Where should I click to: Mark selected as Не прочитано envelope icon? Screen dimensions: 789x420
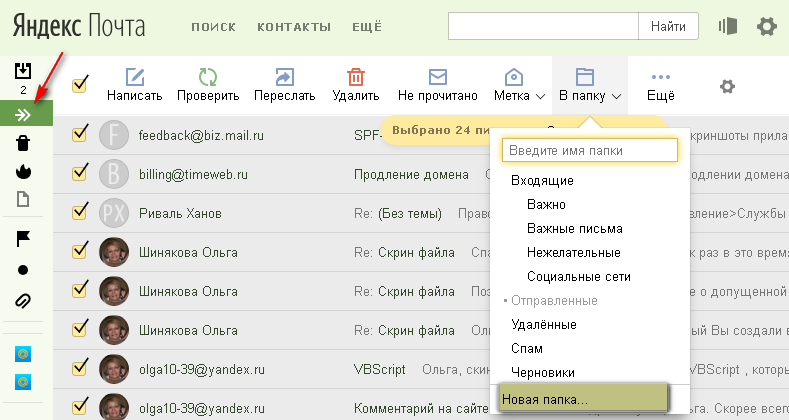coord(438,77)
